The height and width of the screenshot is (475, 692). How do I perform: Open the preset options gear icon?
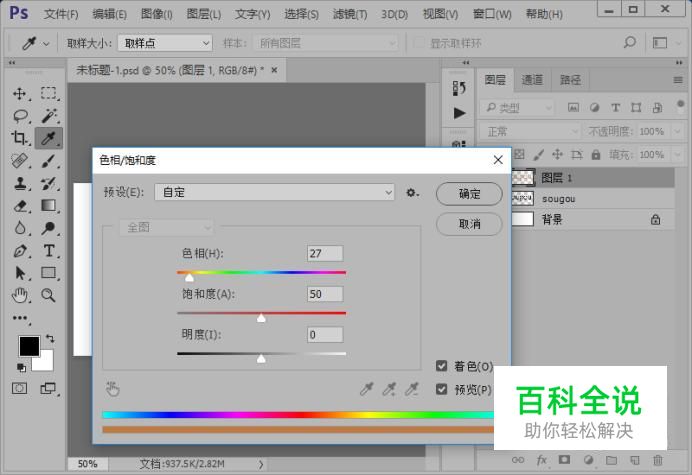(x=412, y=193)
